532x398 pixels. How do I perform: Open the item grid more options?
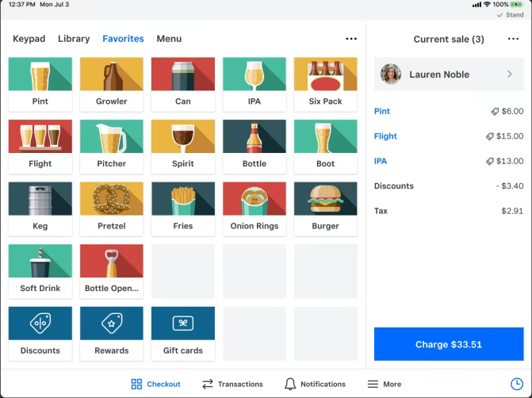click(350, 39)
